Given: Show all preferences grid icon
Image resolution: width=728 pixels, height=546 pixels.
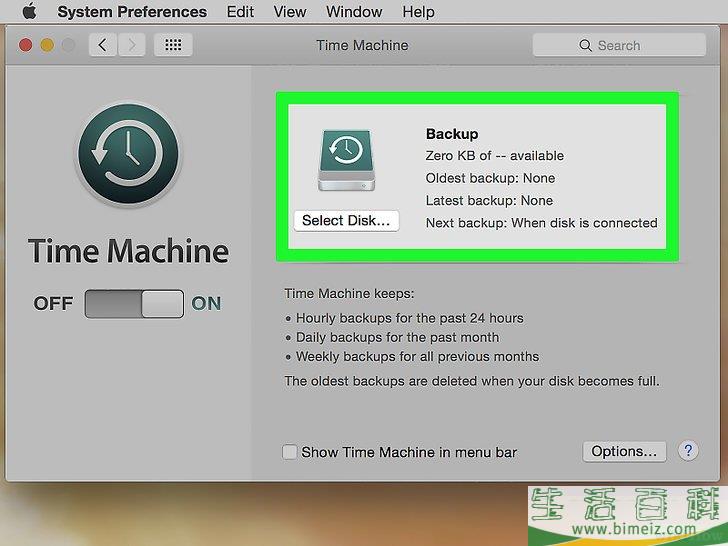Looking at the screenshot, I should (x=173, y=45).
